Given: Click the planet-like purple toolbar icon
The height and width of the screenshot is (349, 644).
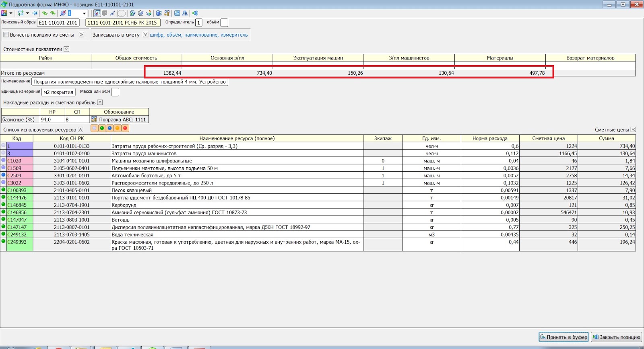Looking at the screenshot, I should (63, 13).
